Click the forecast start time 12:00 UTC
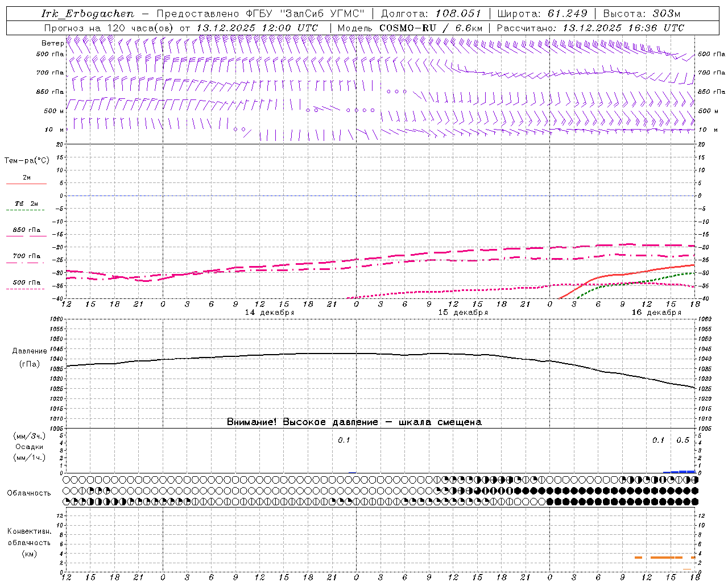This screenshot has height=582, width=728. click(x=290, y=28)
